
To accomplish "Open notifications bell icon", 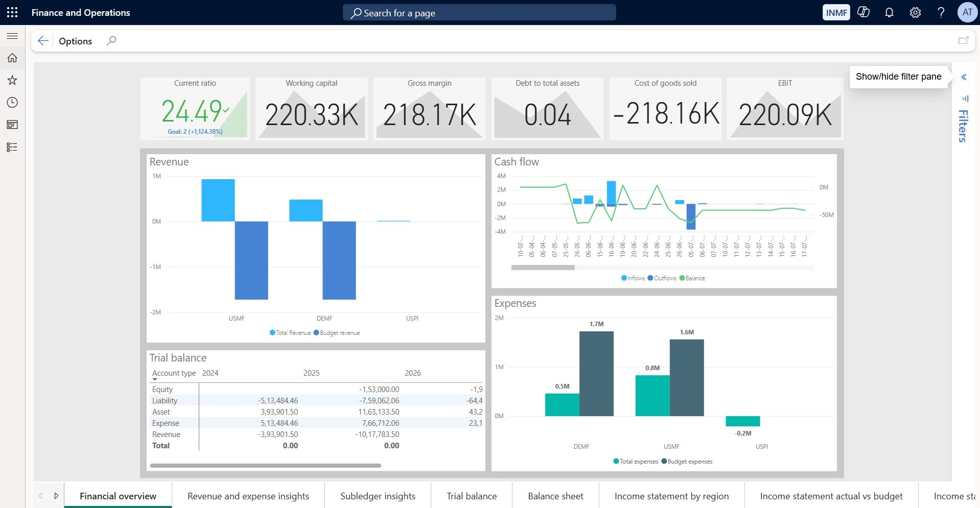I will 889,12.
